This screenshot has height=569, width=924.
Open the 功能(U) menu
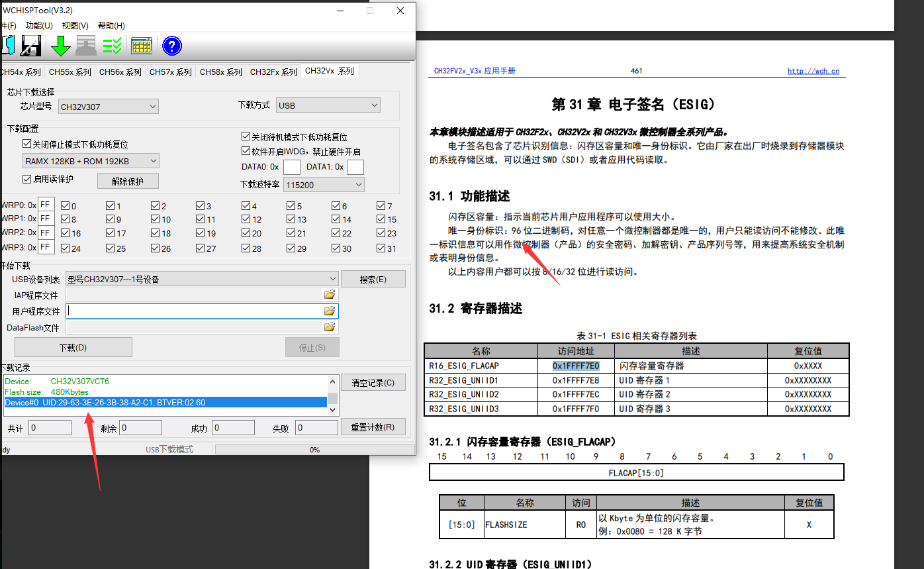point(39,26)
